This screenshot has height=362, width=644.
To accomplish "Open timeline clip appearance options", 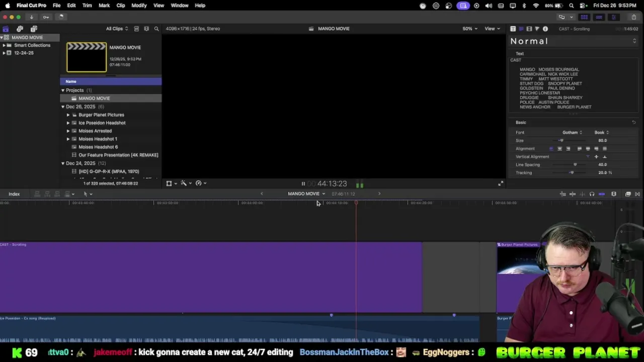I will pyautogui.click(x=614, y=194).
